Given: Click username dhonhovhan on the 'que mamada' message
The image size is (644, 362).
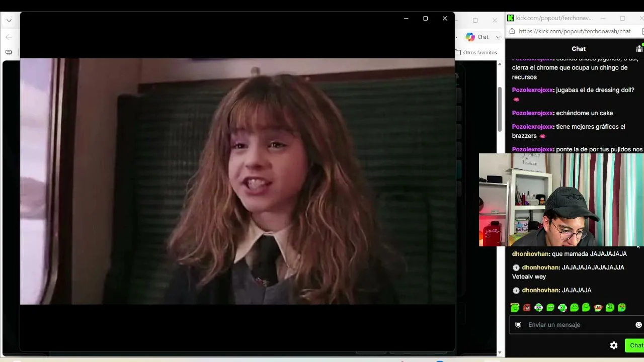Looking at the screenshot, I should [531, 254].
